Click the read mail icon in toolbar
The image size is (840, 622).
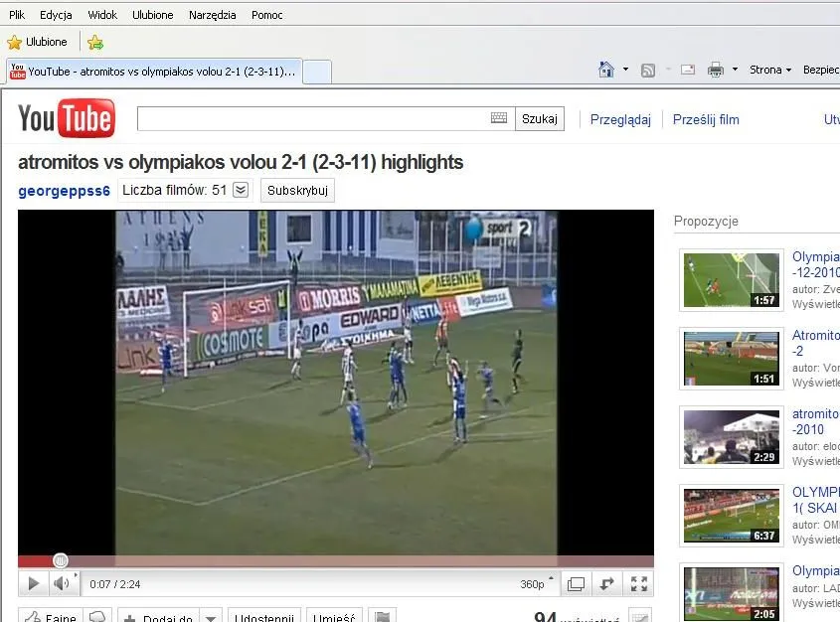pos(688,70)
